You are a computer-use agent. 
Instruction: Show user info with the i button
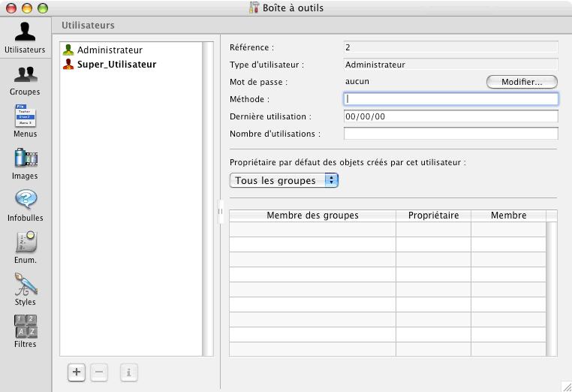(x=128, y=372)
